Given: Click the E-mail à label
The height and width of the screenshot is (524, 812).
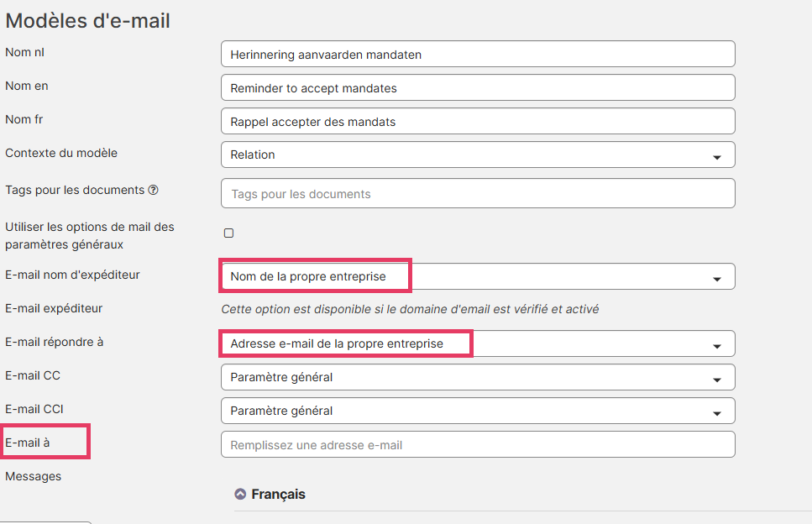Looking at the screenshot, I should 28,443.
